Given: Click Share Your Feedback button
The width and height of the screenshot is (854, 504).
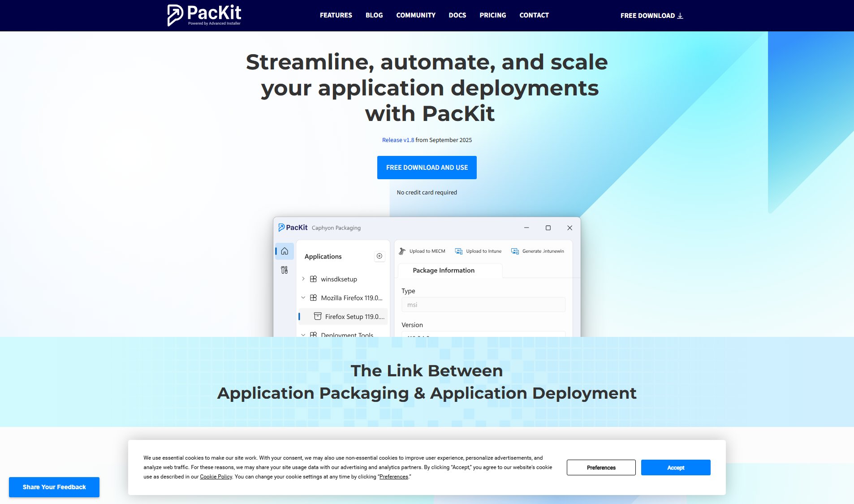Looking at the screenshot, I should (54, 487).
